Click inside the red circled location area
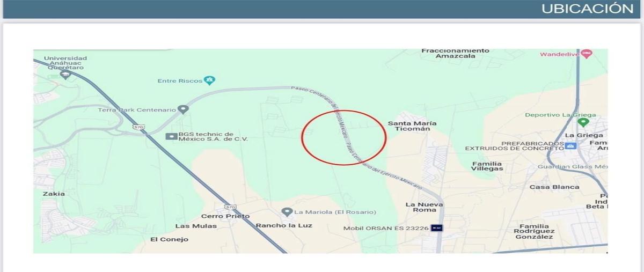This screenshot has width=644, height=272. point(343,137)
